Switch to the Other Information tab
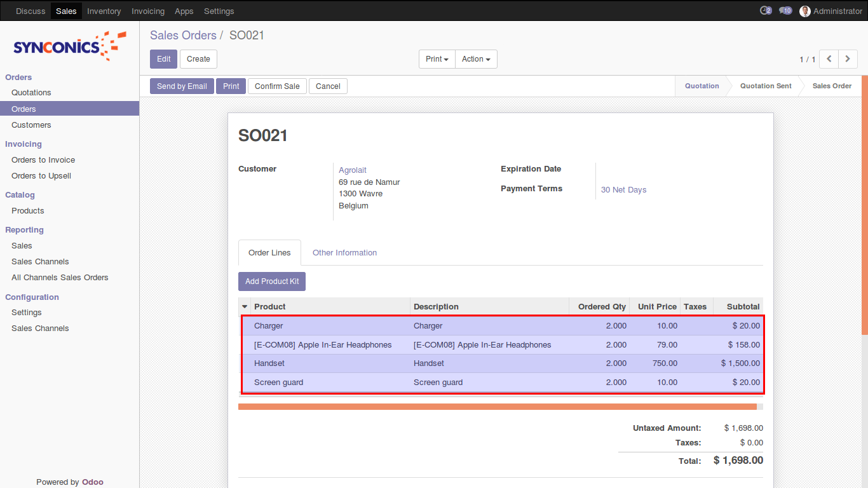This screenshot has height=488, width=868. tap(344, 253)
